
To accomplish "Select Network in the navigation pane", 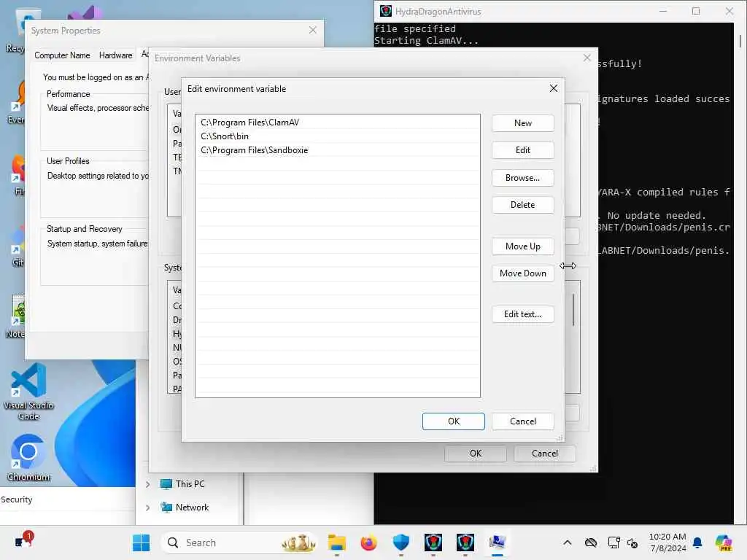I will pyautogui.click(x=185, y=507).
